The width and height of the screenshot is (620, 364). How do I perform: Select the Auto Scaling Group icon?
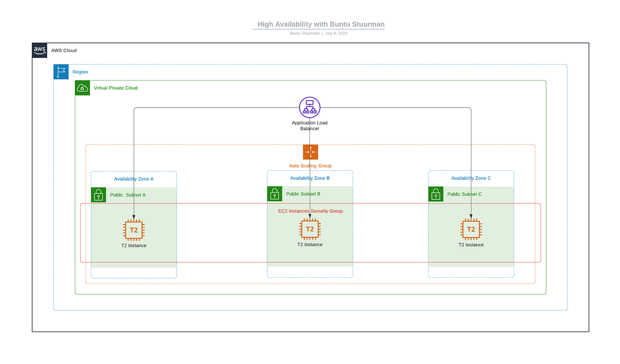310,152
